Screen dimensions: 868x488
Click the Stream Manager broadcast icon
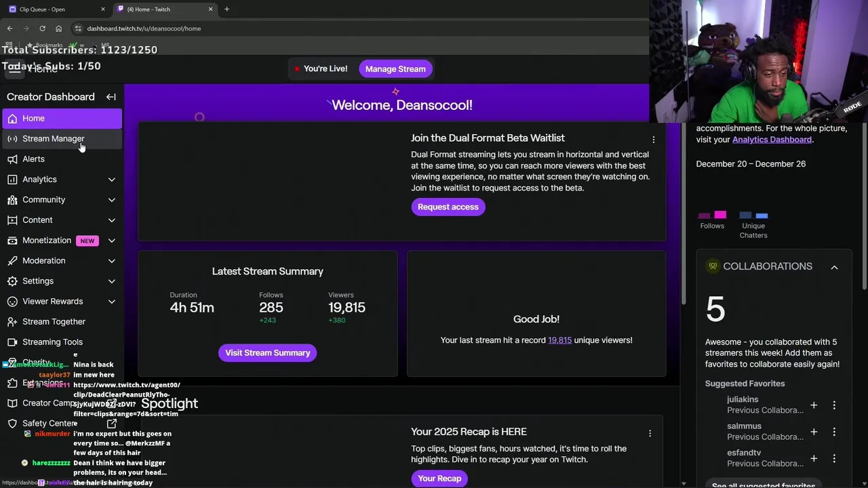12,139
